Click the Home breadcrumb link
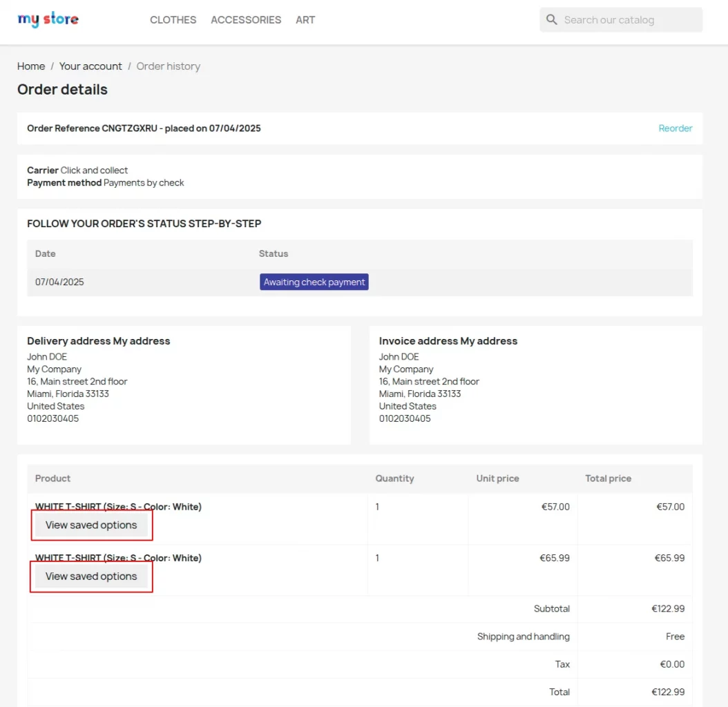This screenshot has width=728, height=707. click(x=31, y=66)
